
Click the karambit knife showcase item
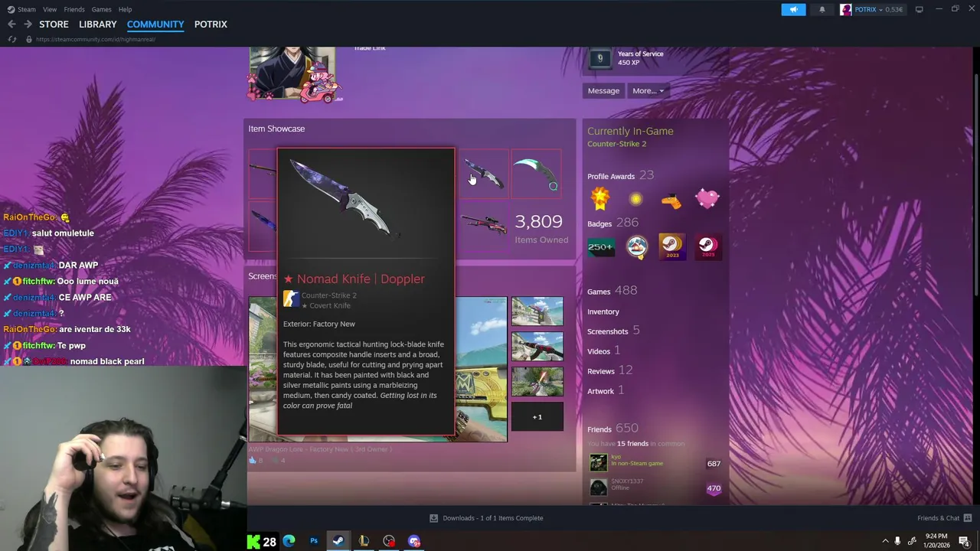(536, 174)
